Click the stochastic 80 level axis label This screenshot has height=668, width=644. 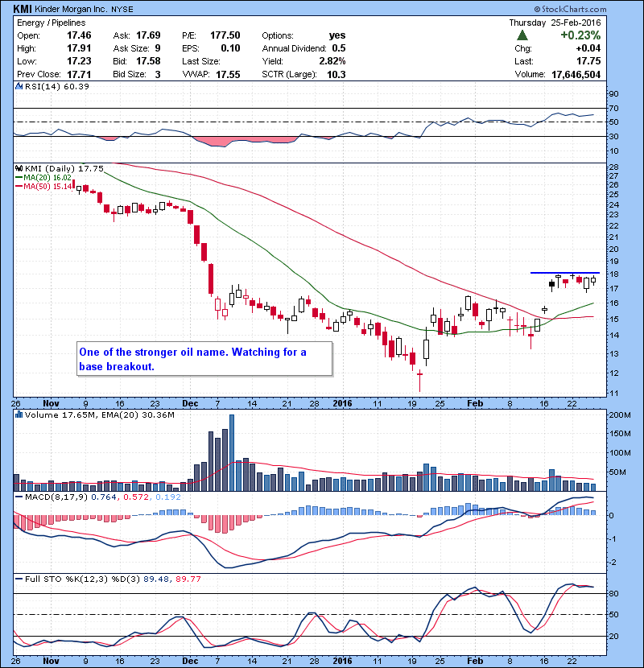pyautogui.click(x=613, y=593)
